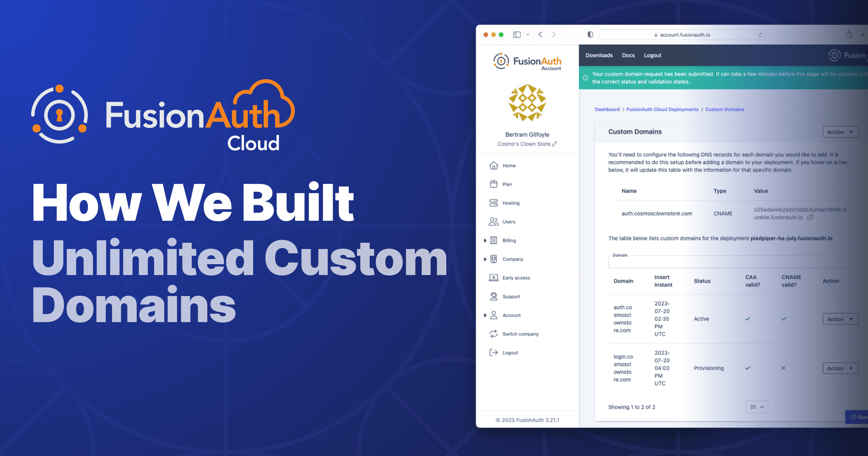Image resolution: width=868 pixels, height=456 pixels.
Task: Click the piedpiper-ha-july.fusionauth.io deployment name
Action: click(x=791, y=238)
